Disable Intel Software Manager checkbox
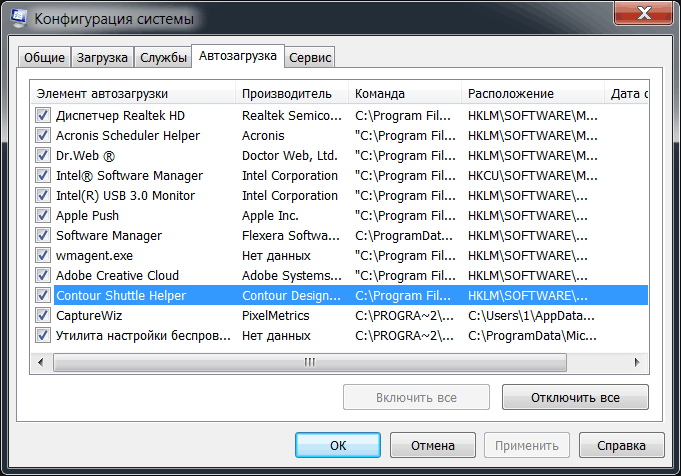681x476 pixels. pos(43,175)
